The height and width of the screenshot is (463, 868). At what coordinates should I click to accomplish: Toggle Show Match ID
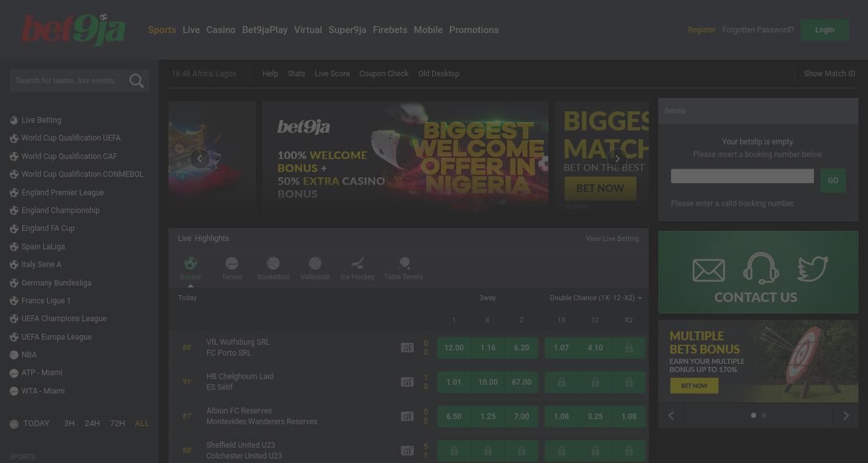(x=829, y=74)
